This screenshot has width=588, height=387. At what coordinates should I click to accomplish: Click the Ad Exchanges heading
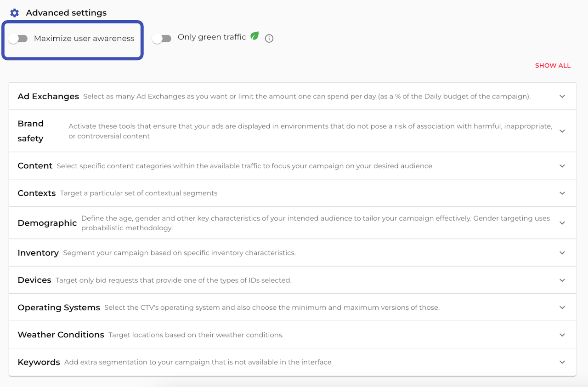click(x=48, y=97)
